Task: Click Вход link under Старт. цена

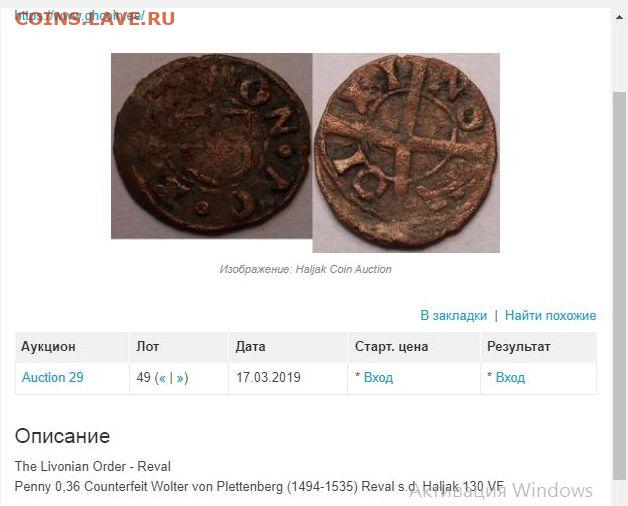Action: [378, 377]
